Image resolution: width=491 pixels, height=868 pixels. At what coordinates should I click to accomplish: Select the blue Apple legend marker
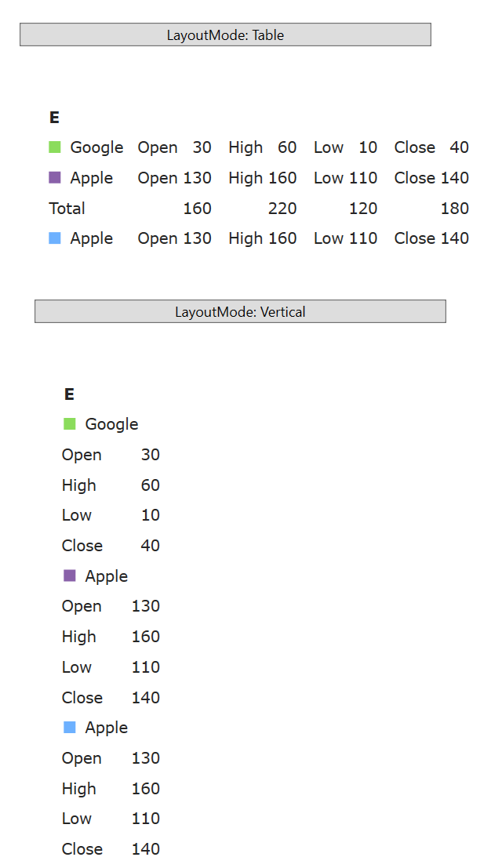[x=53, y=238]
